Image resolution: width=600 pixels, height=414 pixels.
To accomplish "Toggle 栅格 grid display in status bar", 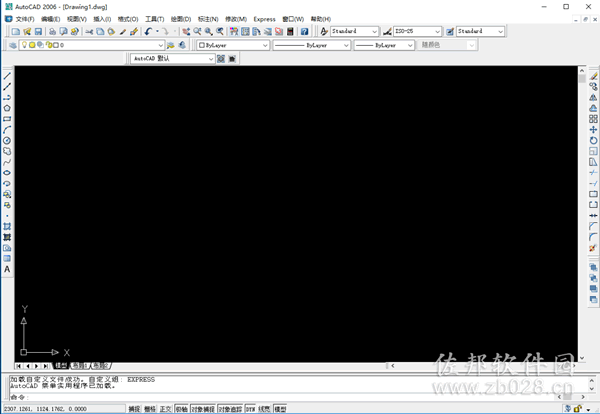I will [x=150, y=409].
